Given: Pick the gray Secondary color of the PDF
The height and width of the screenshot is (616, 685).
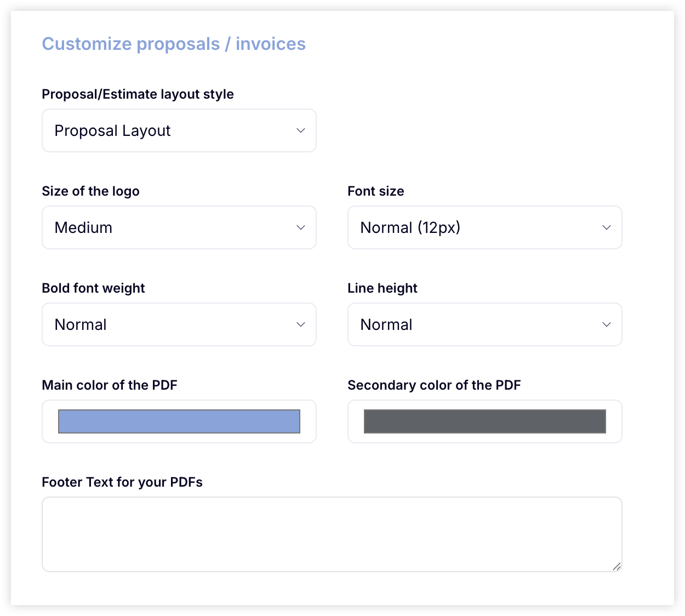Looking at the screenshot, I should click(x=485, y=421).
